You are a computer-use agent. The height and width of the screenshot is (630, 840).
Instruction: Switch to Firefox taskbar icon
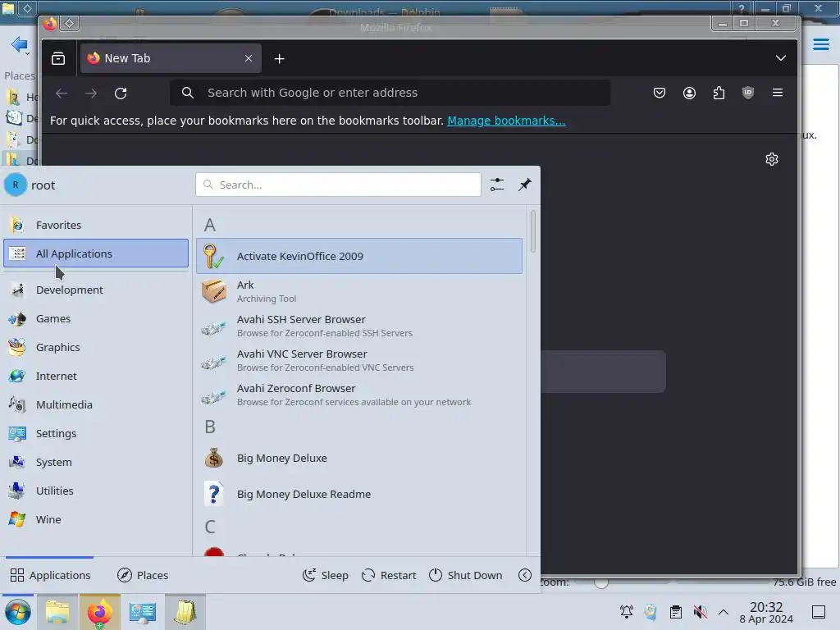click(x=100, y=612)
